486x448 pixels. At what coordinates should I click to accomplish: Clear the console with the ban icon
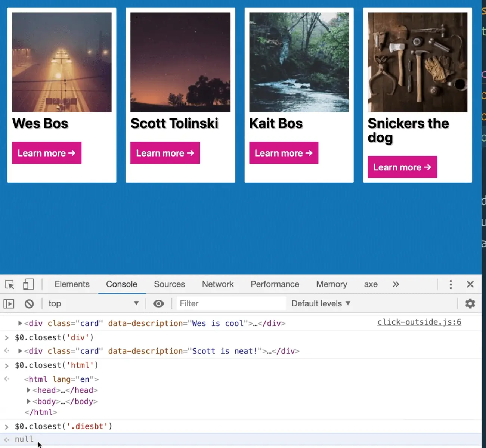tap(29, 304)
